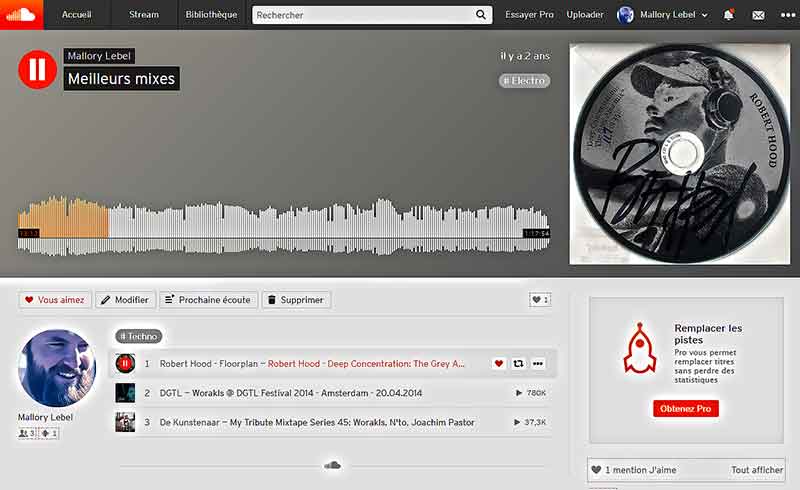Unlike track 1 with the heart icon

click(499, 363)
